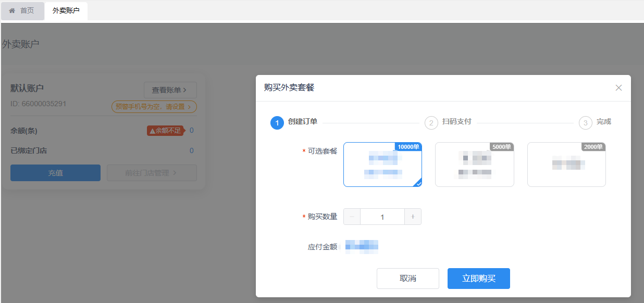644x303 pixels.
Task: Switch to the 首页 home tab
Action: click(x=22, y=10)
